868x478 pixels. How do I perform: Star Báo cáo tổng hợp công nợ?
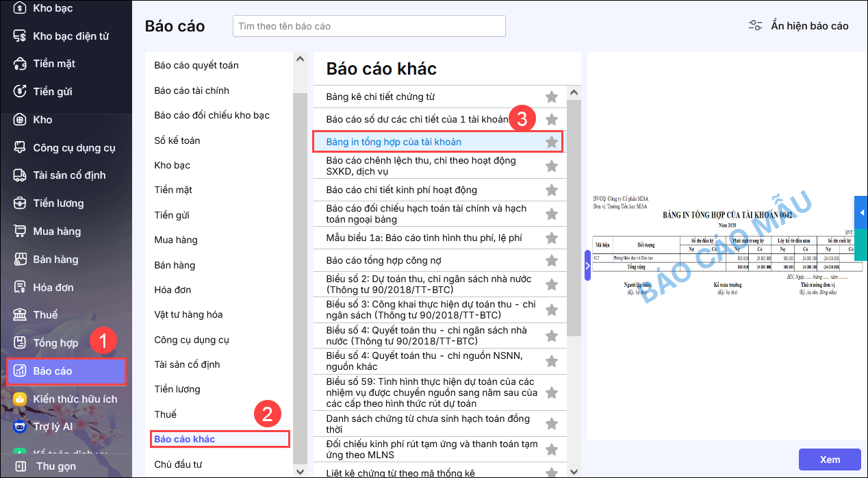coord(552,260)
